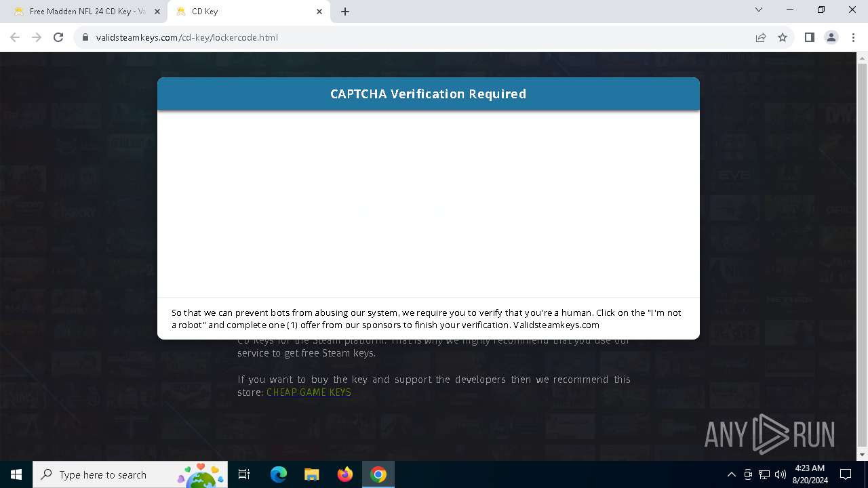868x488 pixels.
Task: Share this page icon in address bar
Action: tap(761, 37)
